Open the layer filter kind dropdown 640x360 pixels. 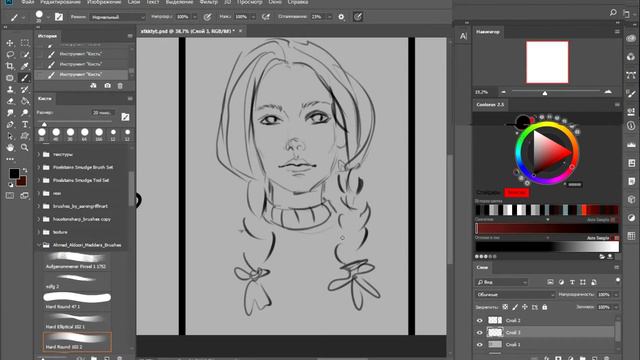[502, 282]
